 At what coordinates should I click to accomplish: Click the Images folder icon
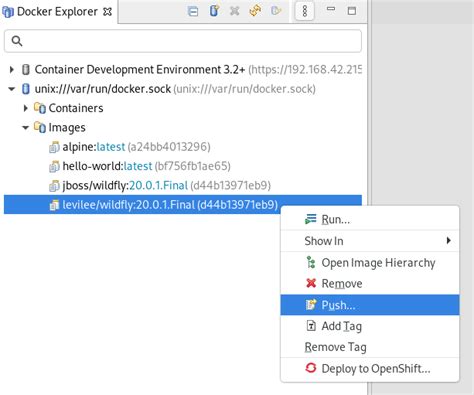coord(40,127)
